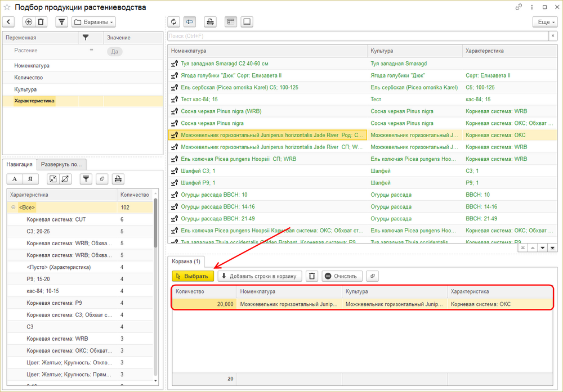563x392 pixels.
Task: Collapse the '<Все>' tree node
Action: tap(12, 207)
